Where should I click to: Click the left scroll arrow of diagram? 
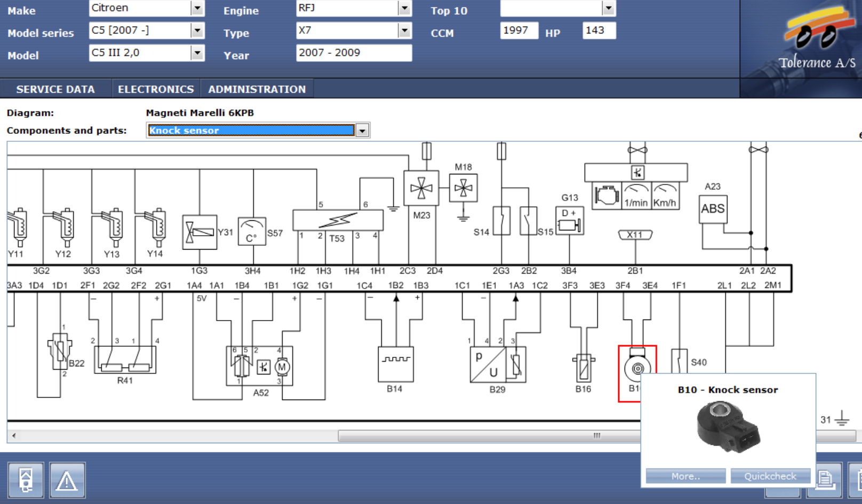click(14, 436)
